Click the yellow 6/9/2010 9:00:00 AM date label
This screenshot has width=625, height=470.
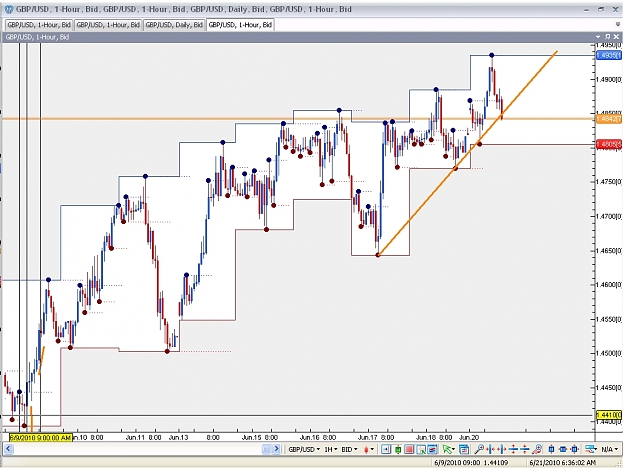[x=41, y=438]
